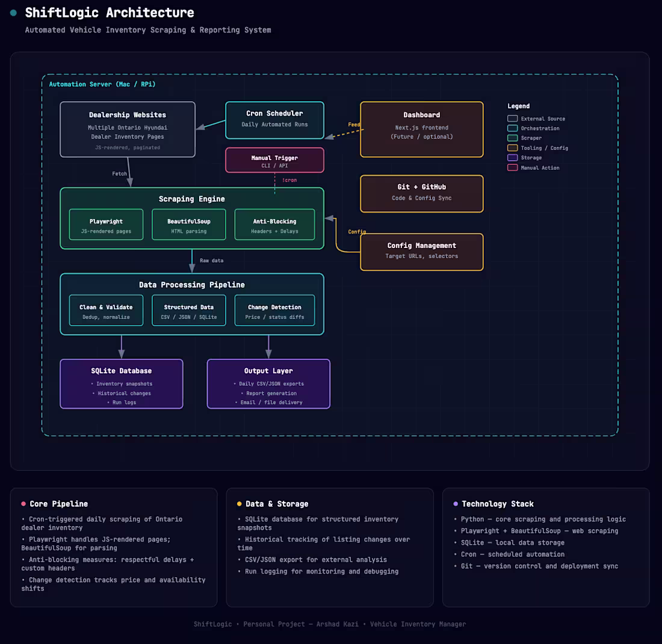Click 'Historical tracking of listing changes' bullet

[x=323, y=543]
